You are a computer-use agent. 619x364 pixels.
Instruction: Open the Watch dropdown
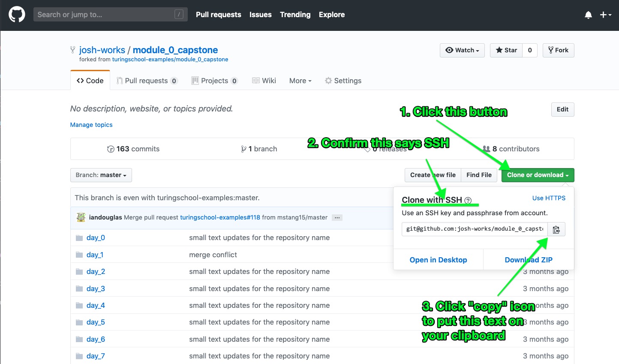click(x=462, y=50)
